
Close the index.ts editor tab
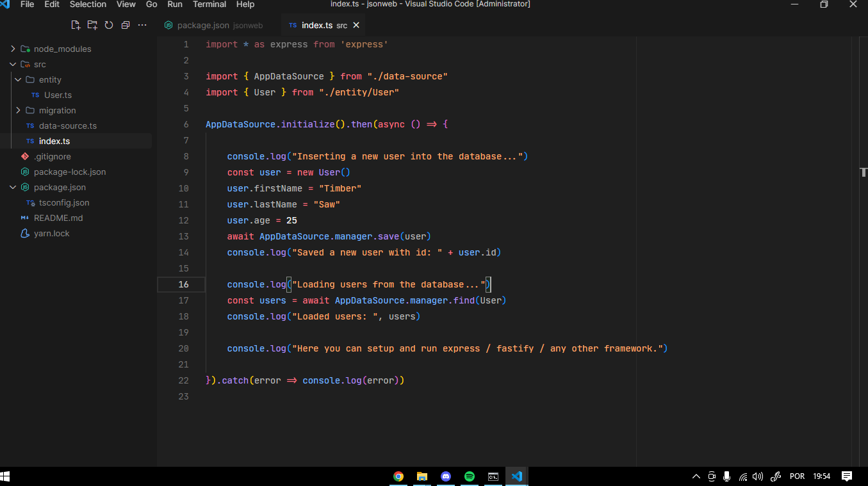356,25
